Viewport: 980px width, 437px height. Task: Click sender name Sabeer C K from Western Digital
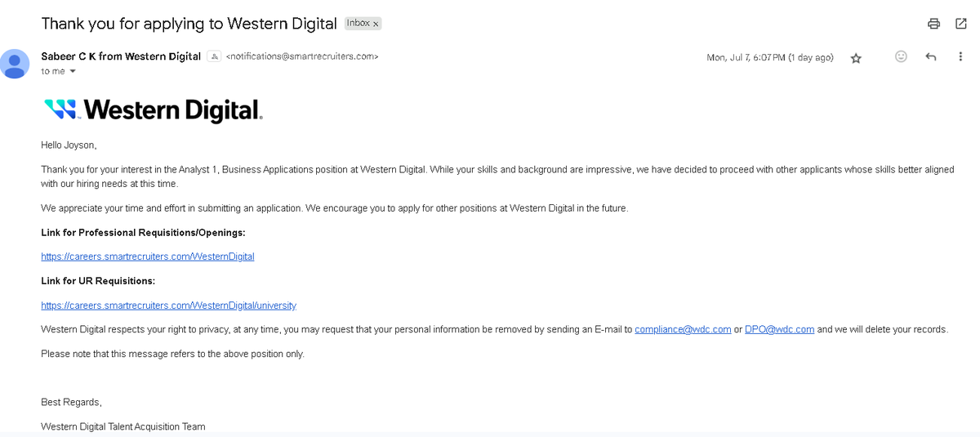[x=121, y=56]
